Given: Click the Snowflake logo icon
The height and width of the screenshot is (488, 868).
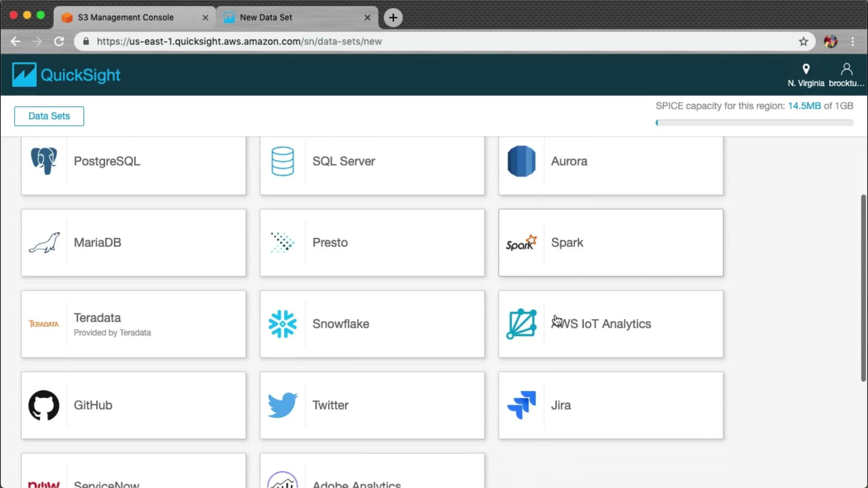Looking at the screenshot, I should click(283, 324).
